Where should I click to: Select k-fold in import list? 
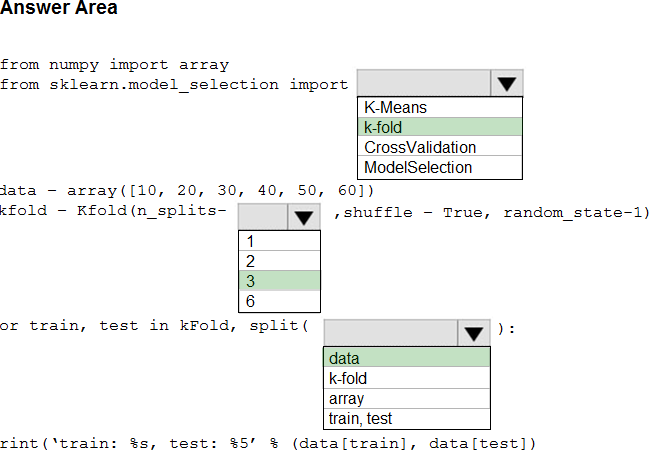point(440,127)
